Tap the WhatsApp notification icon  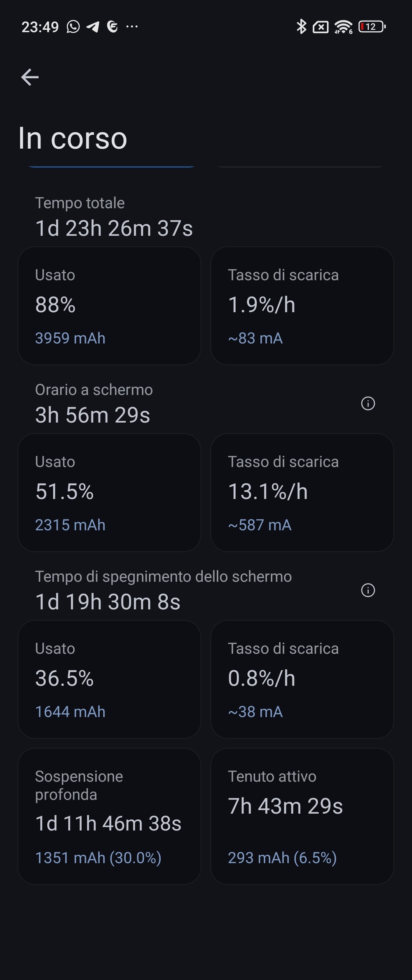point(73,27)
